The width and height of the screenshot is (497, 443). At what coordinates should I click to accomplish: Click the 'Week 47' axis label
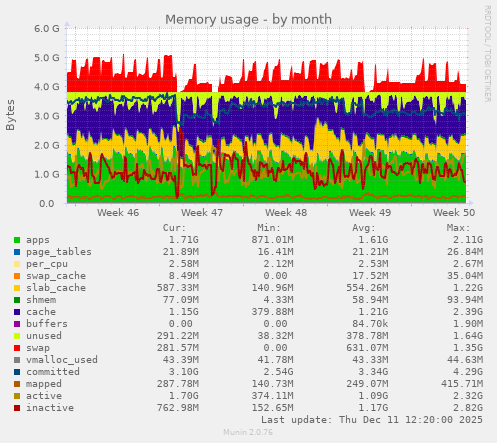(x=202, y=213)
